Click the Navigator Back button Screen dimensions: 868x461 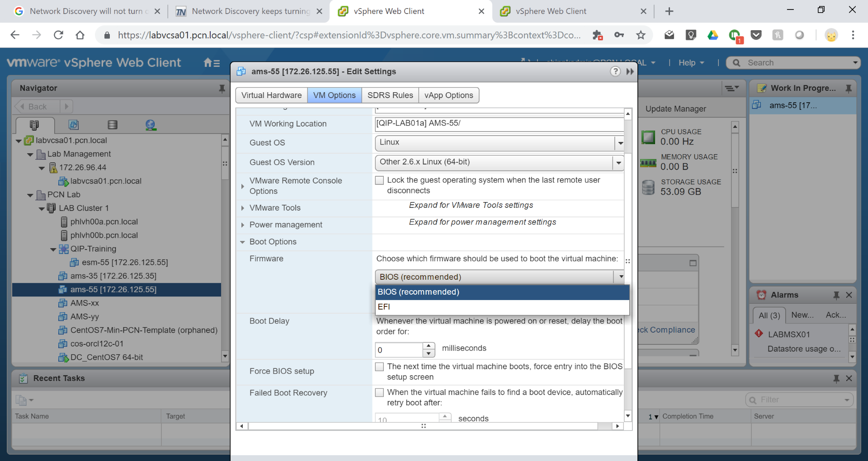coord(37,107)
